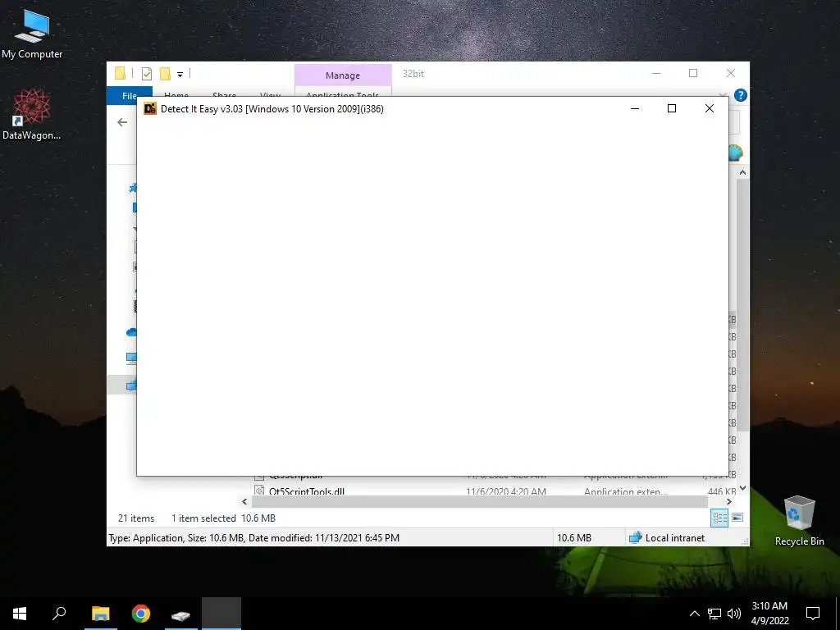Screen dimensions: 840x630
Task: Select the Manage tab in Explorer's ribbon
Action: (343, 75)
